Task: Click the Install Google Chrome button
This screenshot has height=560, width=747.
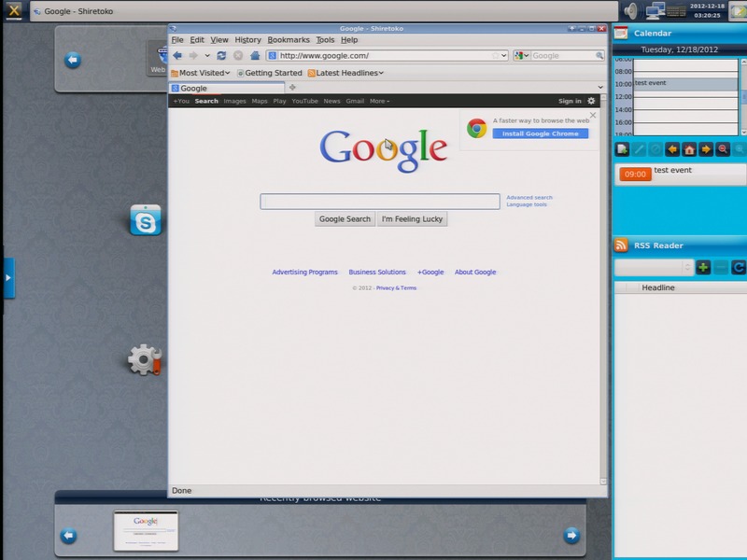Action: [540, 133]
